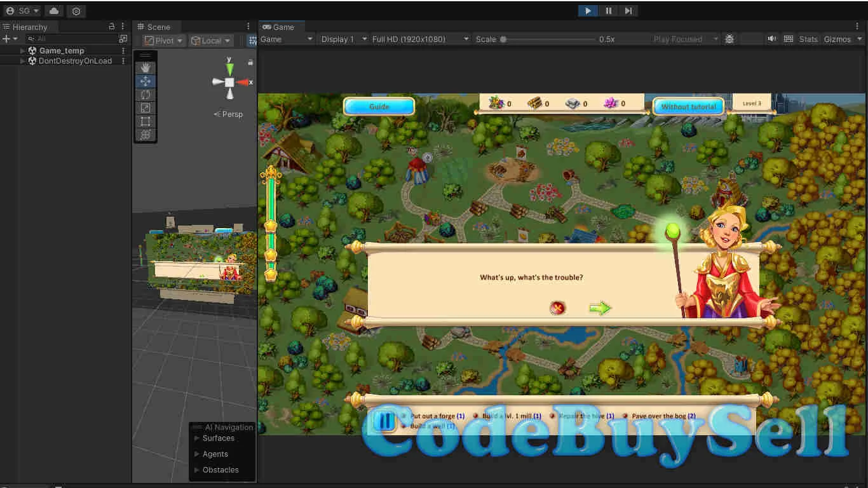Viewport: 868px width, 488px height.
Task: Click the Hierarchy search-by-type icon
Action: pos(123,39)
